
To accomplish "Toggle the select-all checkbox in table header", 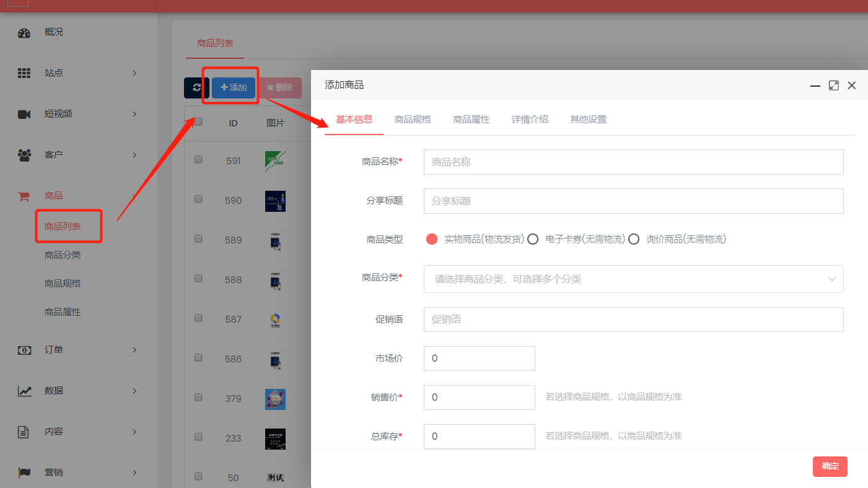I will [198, 122].
